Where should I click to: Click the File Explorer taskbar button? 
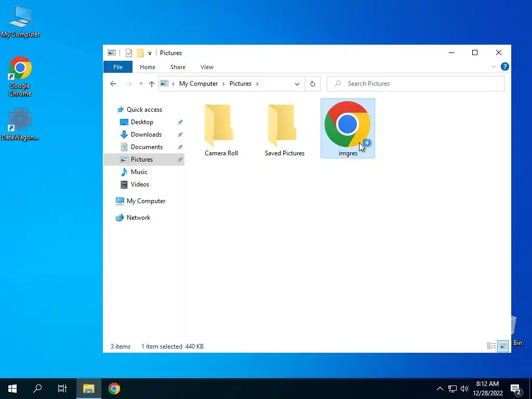tap(88, 389)
